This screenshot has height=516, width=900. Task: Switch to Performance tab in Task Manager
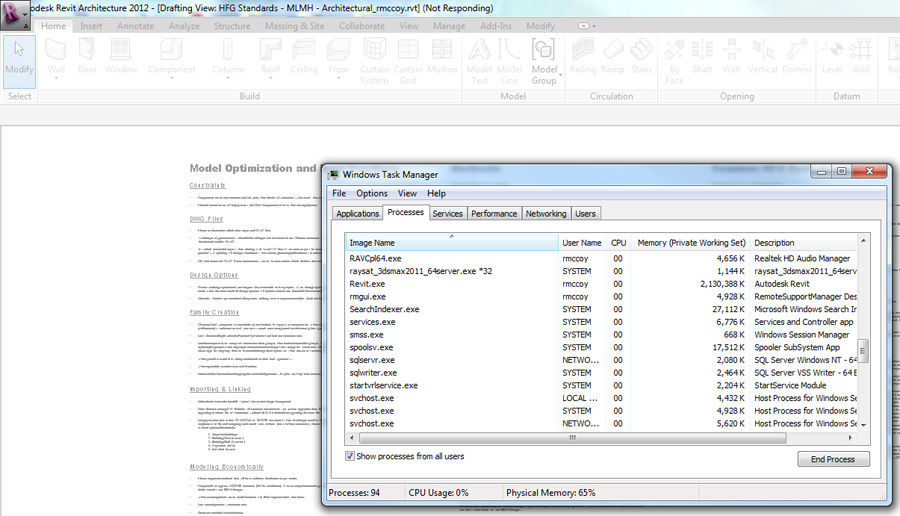[x=494, y=214]
